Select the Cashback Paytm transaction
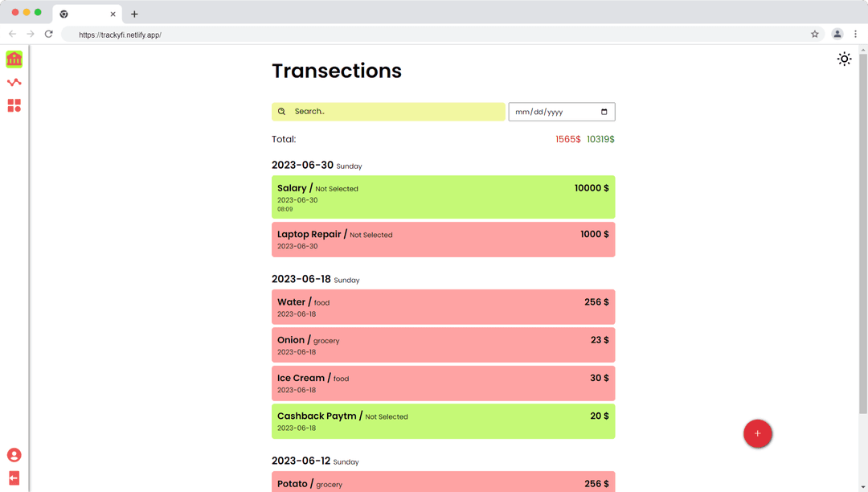 [x=443, y=421]
